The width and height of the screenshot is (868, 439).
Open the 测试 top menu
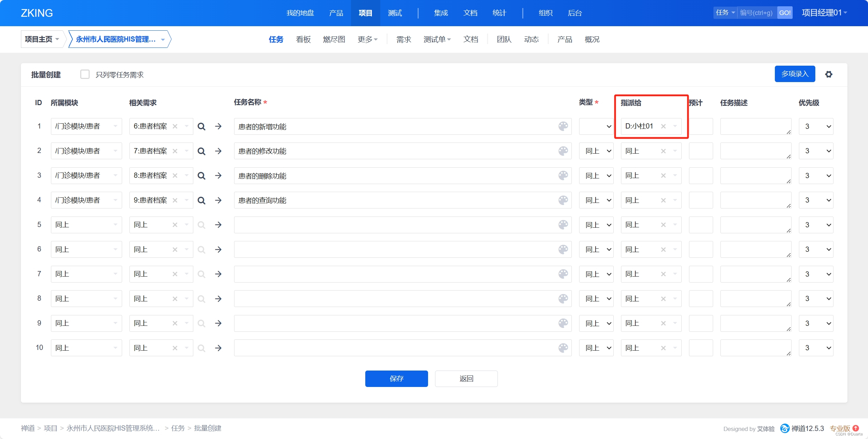(x=395, y=13)
